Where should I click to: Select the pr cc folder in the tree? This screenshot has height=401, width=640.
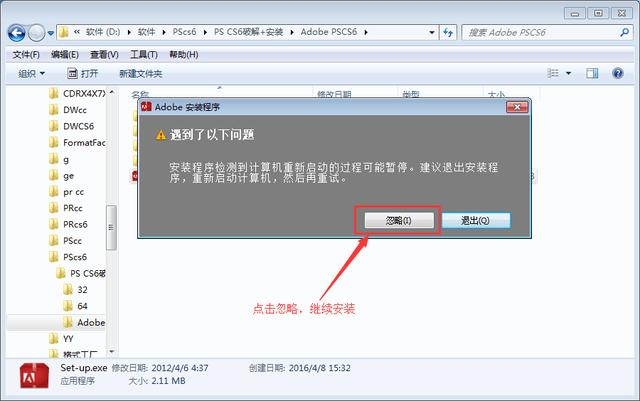[67, 192]
